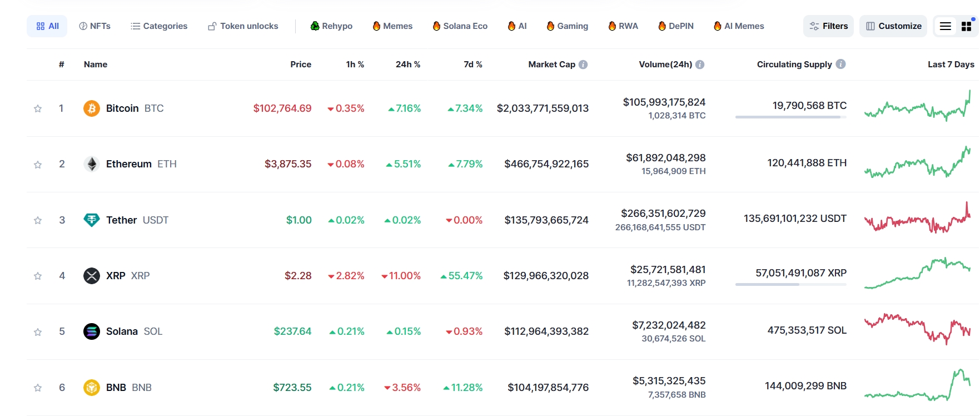Click the Memes flame icon
Image resolution: width=980 pixels, height=416 pixels.
point(376,26)
